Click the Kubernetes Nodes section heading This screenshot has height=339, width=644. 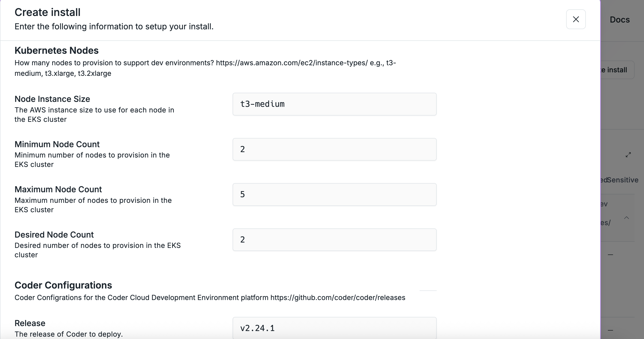click(x=57, y=50)
